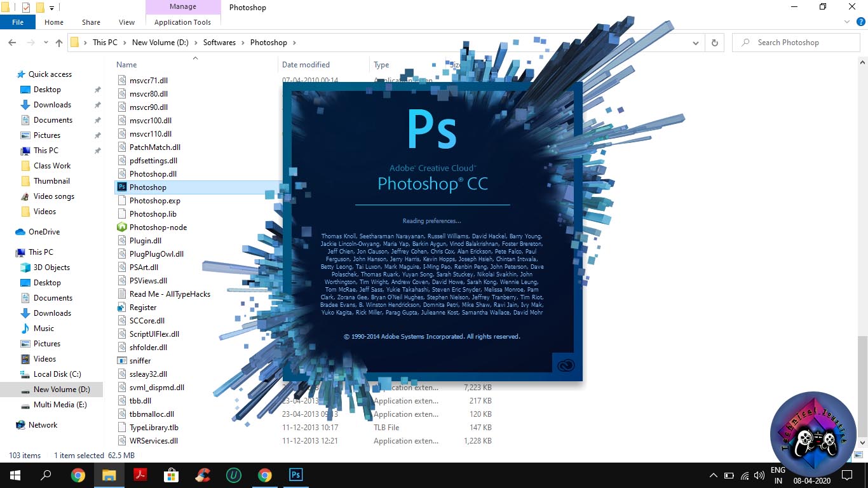Launch Adobe Acrobat taskbar icon
868x488 pixels.
click(140, 475)
